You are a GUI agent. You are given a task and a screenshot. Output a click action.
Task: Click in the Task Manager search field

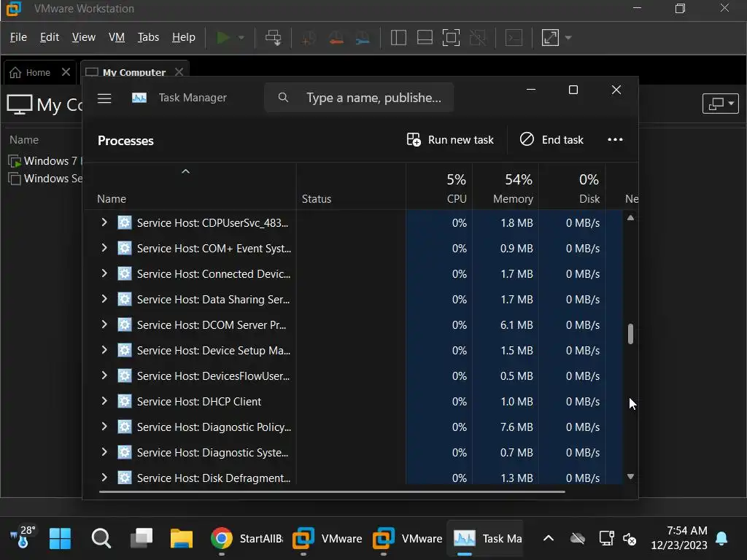click(359, 98)
